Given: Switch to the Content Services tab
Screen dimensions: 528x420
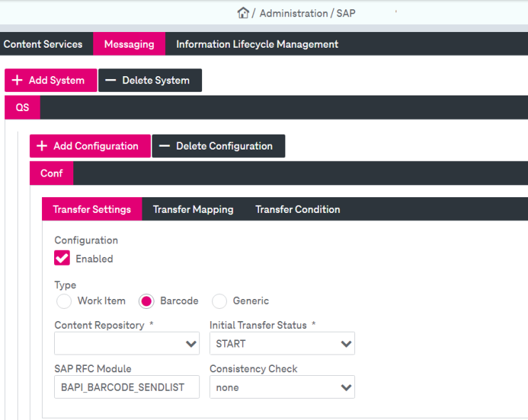Looking at the screenshot, I should pyautogui.click(x=43, y=44).
